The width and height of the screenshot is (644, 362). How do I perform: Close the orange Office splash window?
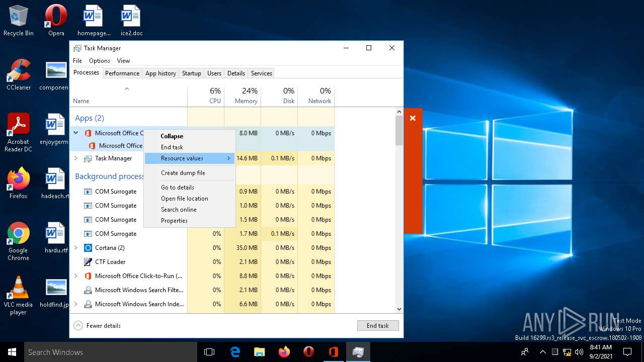[x=413, y=118]
